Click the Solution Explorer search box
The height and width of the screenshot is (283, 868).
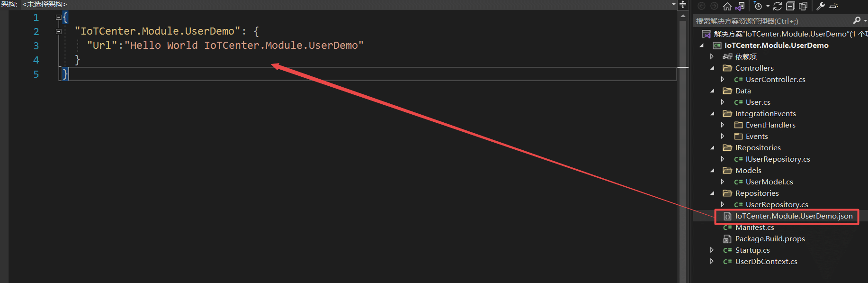pyautogui.click(x=772, y=21)
